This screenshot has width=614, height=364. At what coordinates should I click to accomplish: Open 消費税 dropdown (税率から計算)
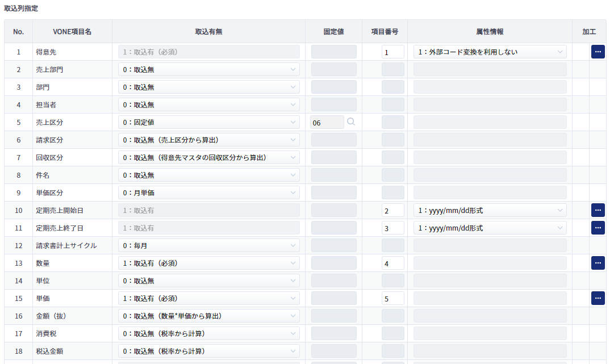pyautogui.click(x=208, y=333)
